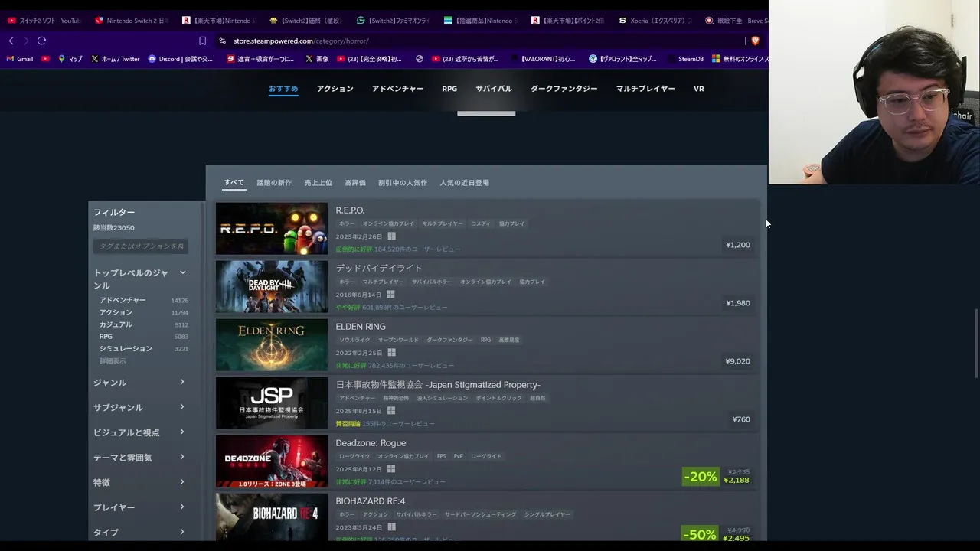Open the Brave shields lion icon
The height and width of the screenshot is (551, 980).
point(755,41)
